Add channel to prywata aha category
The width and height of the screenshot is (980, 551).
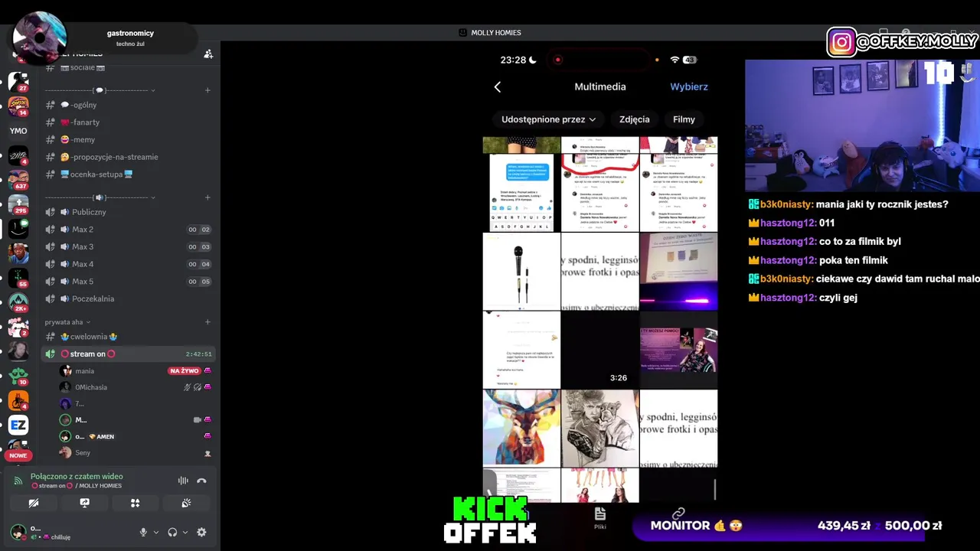pyautogui.click(x=207, y=322)
